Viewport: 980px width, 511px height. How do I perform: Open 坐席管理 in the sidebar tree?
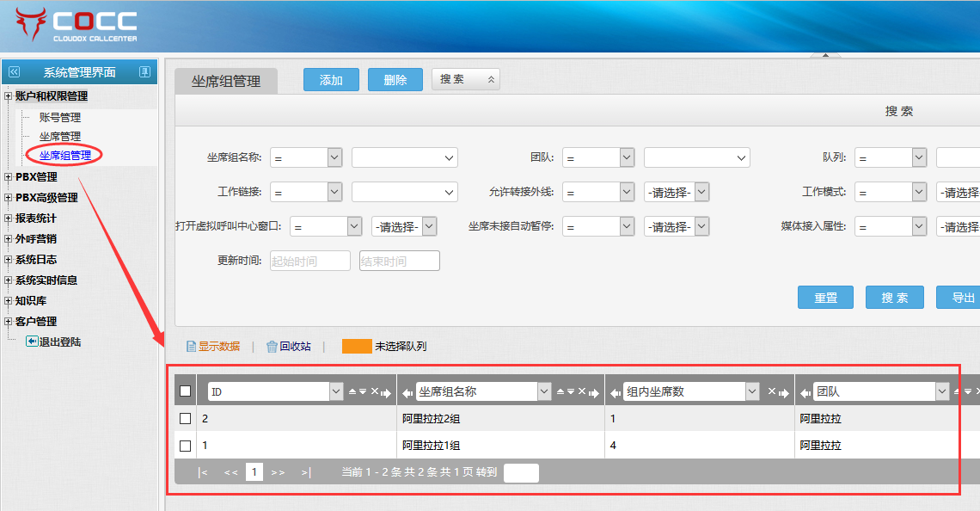[x=60, y=136]
